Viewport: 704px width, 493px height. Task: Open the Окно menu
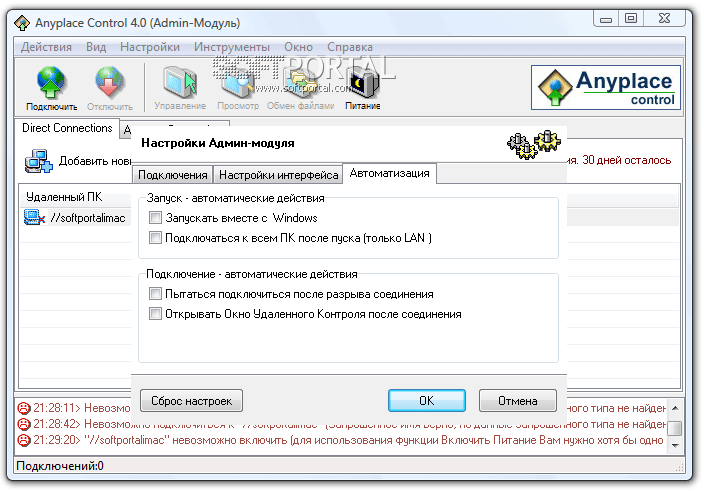(x=298, y=47)
